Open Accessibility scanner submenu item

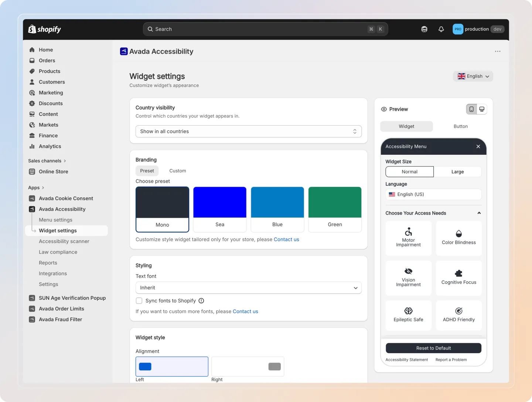coord(64,241)
